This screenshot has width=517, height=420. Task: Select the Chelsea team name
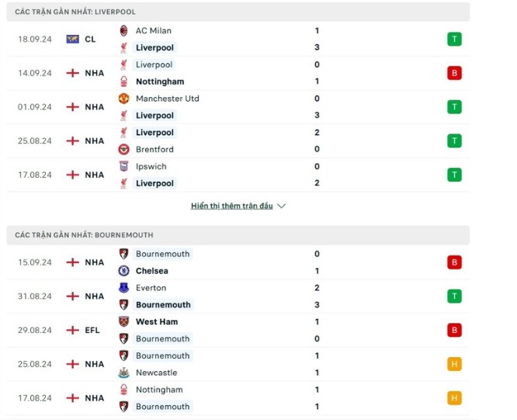pyautogui.click(x=152, y=271)
